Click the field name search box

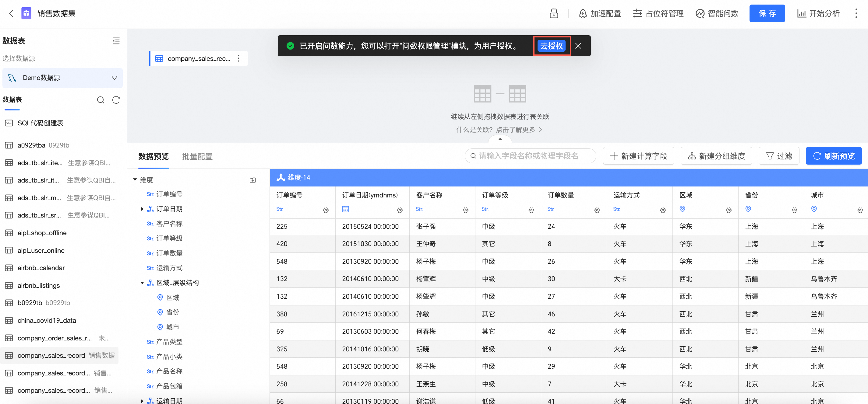530,156
